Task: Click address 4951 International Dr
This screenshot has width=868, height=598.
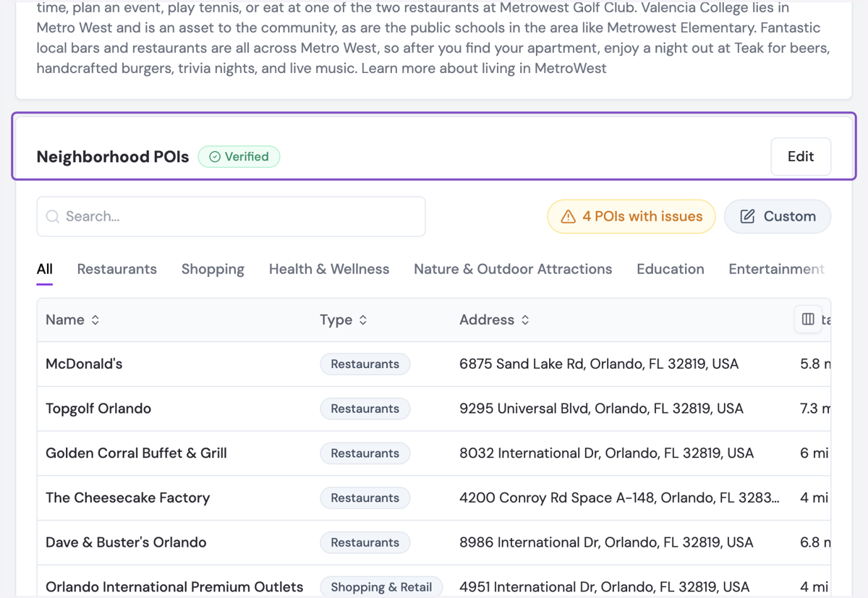Action: tap(604, 587)
